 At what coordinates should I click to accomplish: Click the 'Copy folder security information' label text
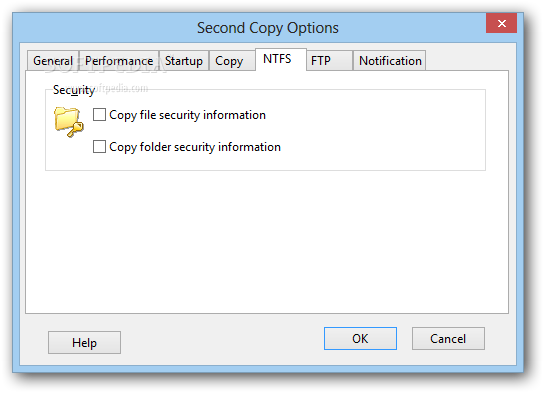coord(195,147)
